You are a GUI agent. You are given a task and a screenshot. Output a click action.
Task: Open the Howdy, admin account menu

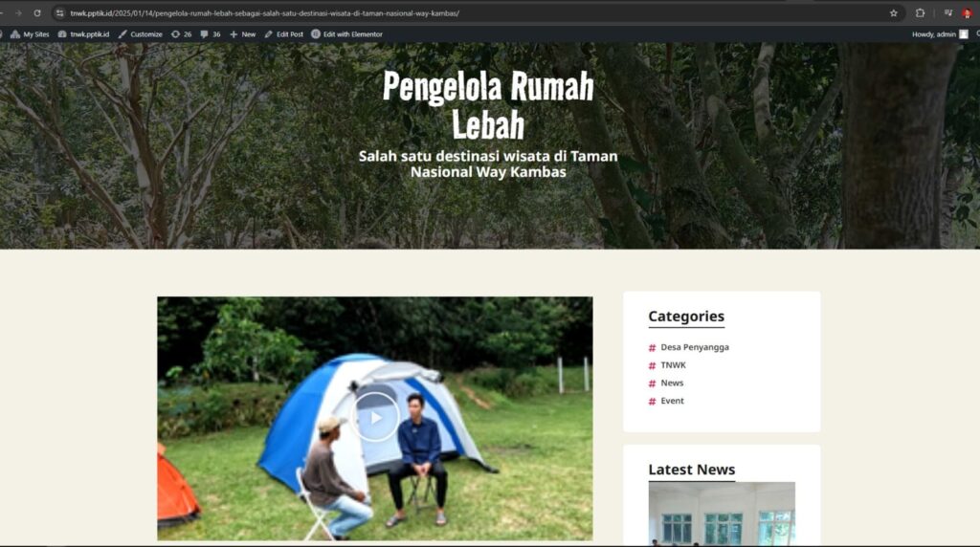[940, 34]
